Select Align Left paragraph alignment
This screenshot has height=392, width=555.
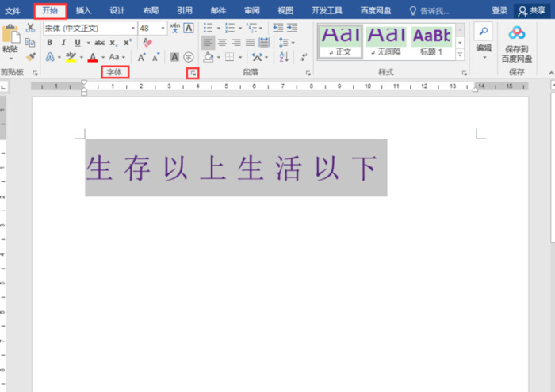click(208, 43)
